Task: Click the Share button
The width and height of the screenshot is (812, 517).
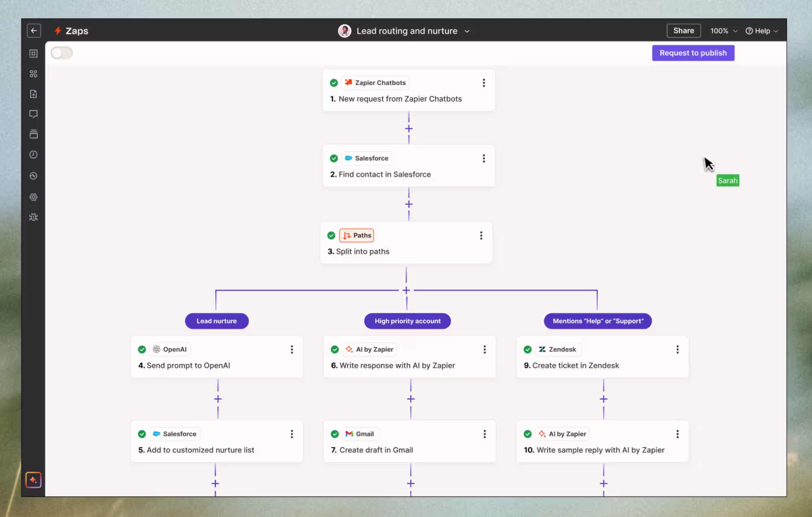Action: (x=684, y=30)
